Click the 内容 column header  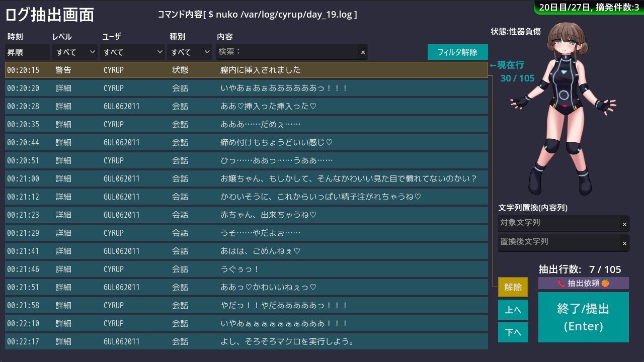(224, 37)
